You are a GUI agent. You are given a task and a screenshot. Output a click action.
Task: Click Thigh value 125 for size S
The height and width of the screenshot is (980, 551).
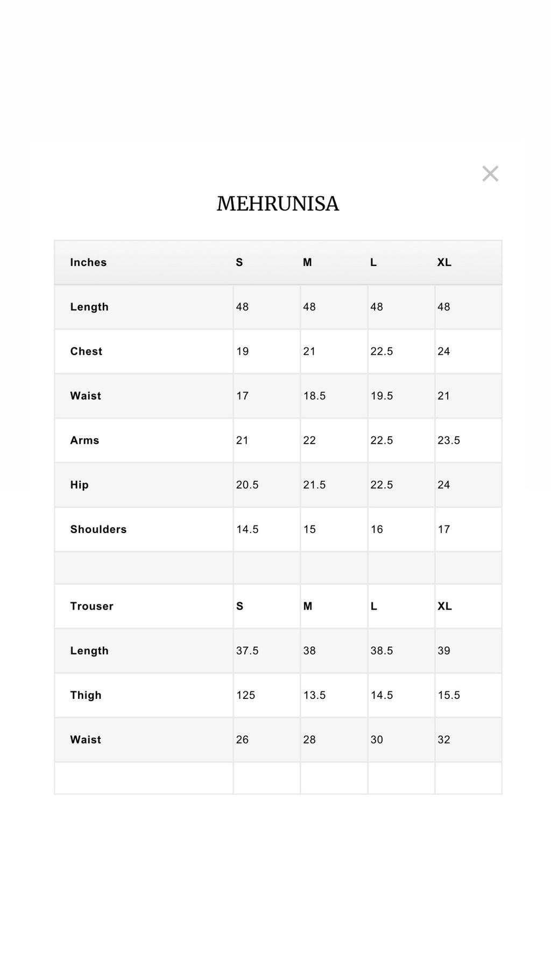[x=245, y=695]
